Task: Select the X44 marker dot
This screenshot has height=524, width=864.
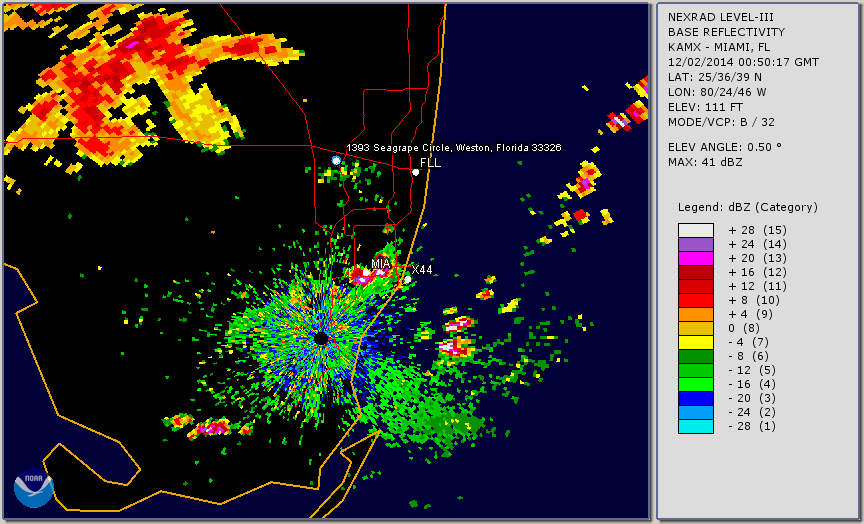Action: click(x=407, y=280)
